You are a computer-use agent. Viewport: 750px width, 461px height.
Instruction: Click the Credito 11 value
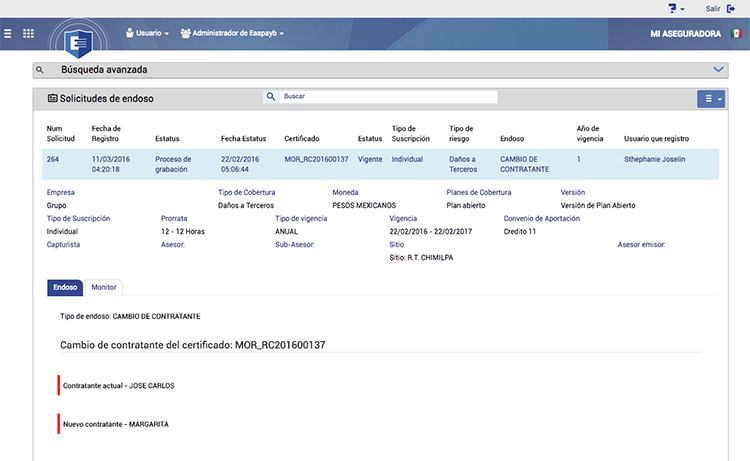[x=519, y=231]
